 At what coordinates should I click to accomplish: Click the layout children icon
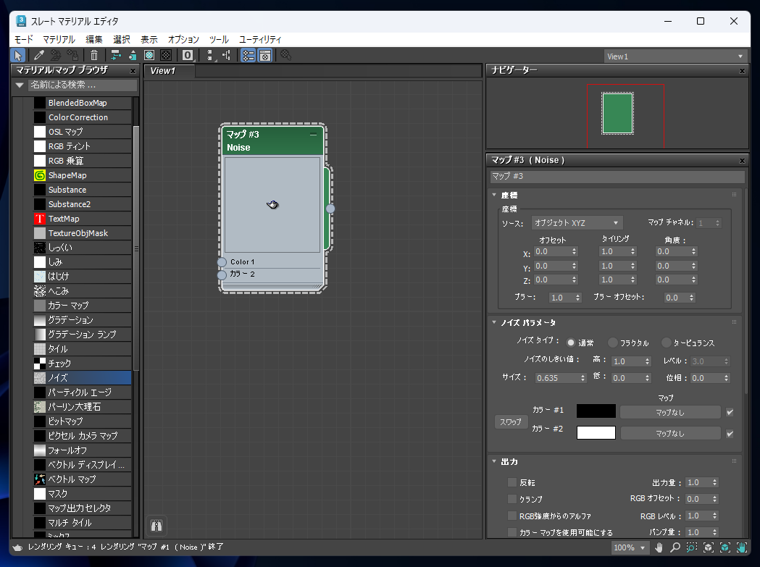point(226,55)
